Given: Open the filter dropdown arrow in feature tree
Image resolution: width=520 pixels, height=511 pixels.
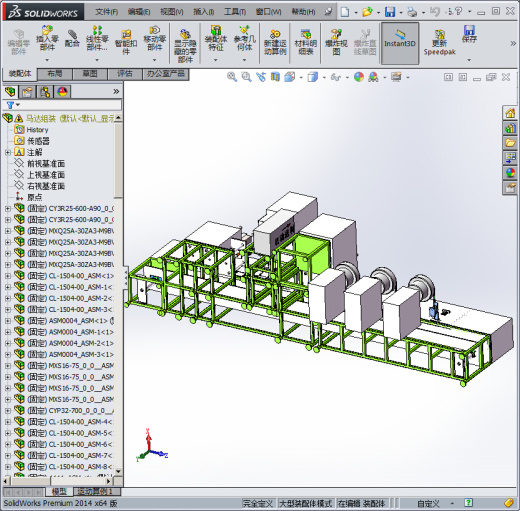Looking at the screenshot, I should tap(18, 105).
